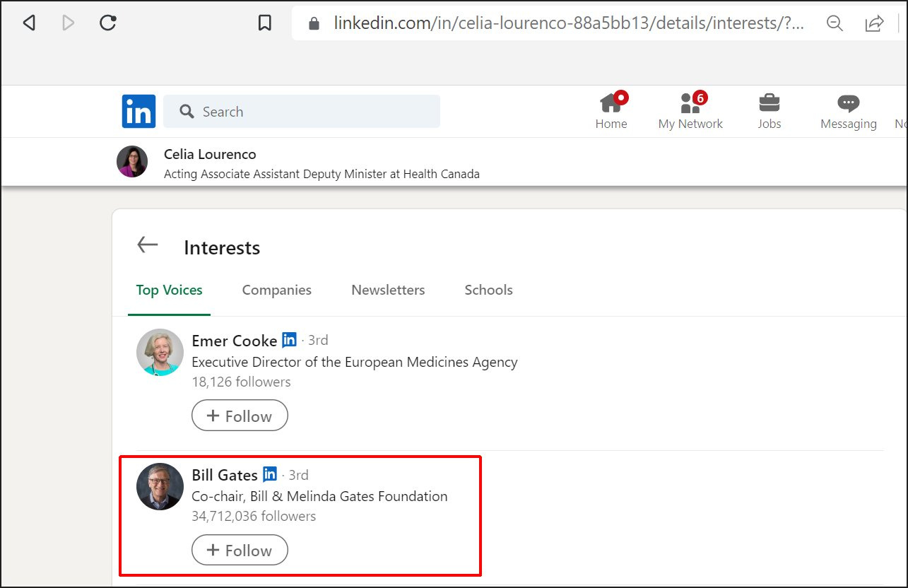Viewport: 908px width, 588px height.
Task: Click the "34,712,036 followers" text
Action: tap(254, 517)
